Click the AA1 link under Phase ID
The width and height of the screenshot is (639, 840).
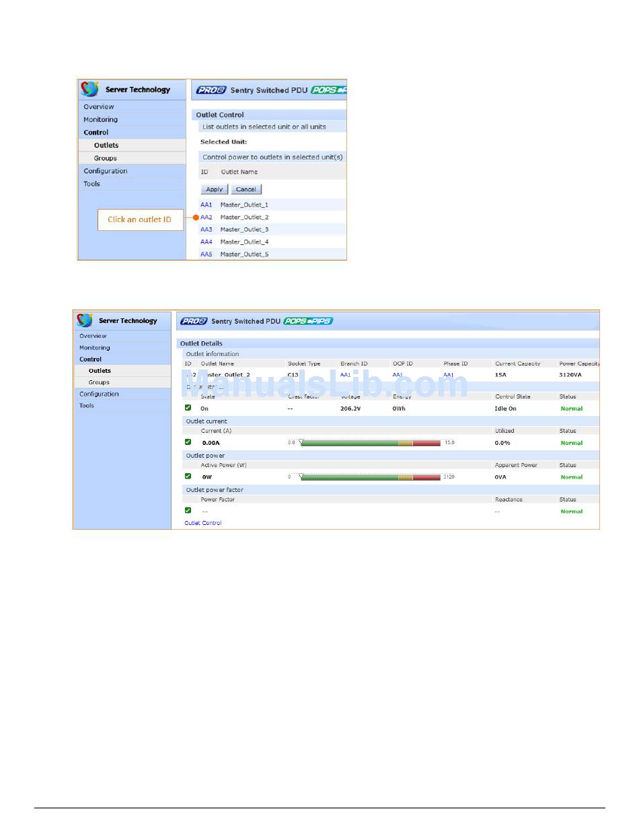pos(448,375)
